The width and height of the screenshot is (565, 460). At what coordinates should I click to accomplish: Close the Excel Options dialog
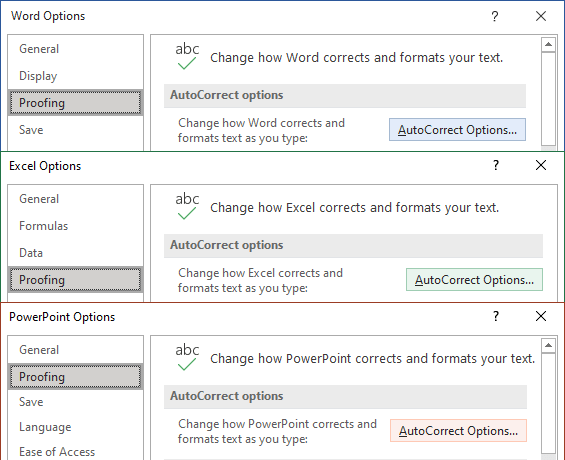(x=541, y=165)
